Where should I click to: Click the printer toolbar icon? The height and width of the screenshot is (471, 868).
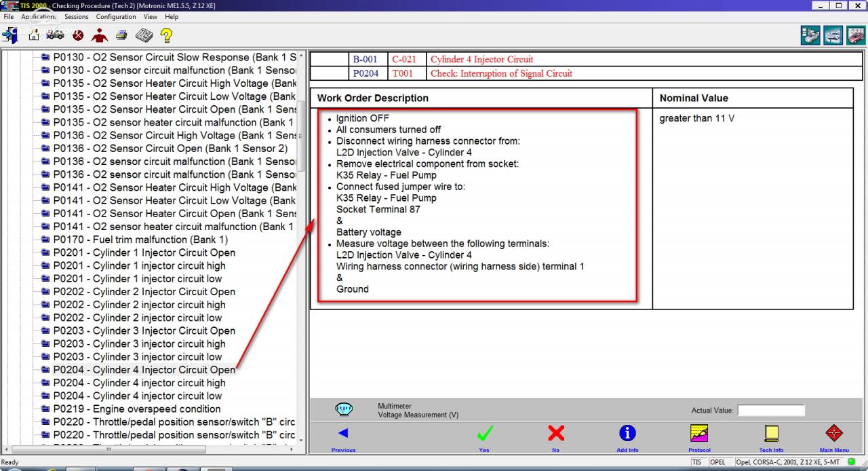(121, 35)
